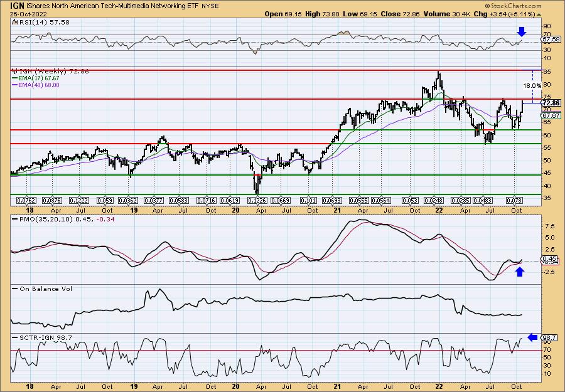Screen dimensions: 565x392
Task: Click the 57.58 RSI value tag on right axis
Action: (x=551, y=39)
